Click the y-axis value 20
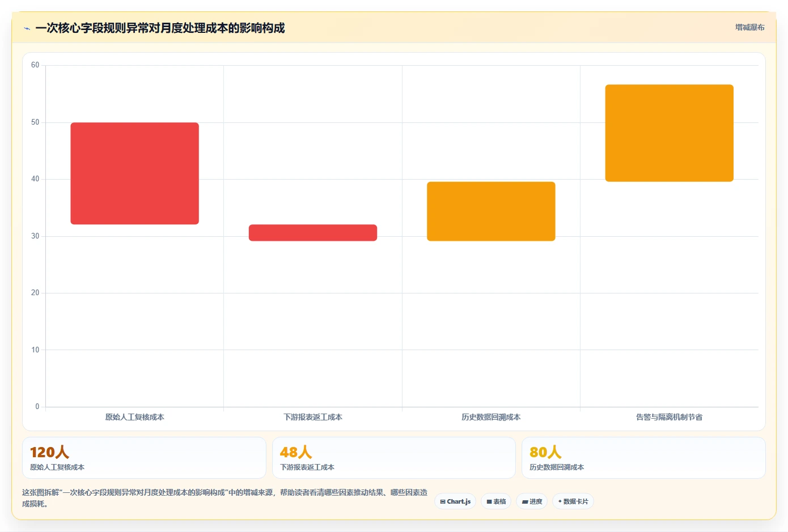Screen dimensions: 788x532 pos(35,293)
